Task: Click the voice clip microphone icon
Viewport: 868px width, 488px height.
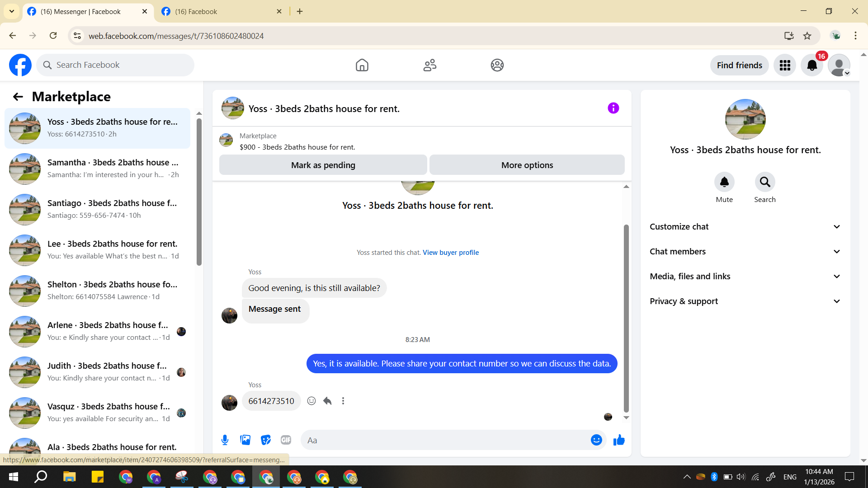Action: [225, 440]
